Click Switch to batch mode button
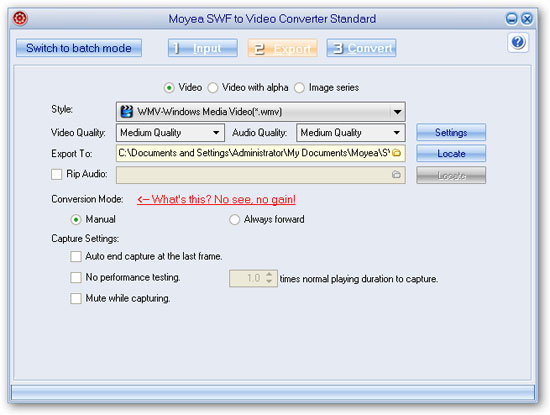550x415 pixels. pyautogui.click(x=79, y=48)
